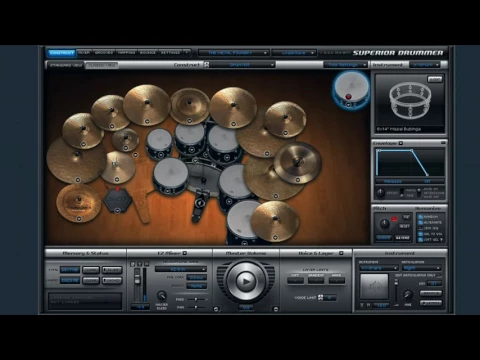Viewport: 480px width, 360px height.
Task: Switch to the Construct tab
Action: 62,53
